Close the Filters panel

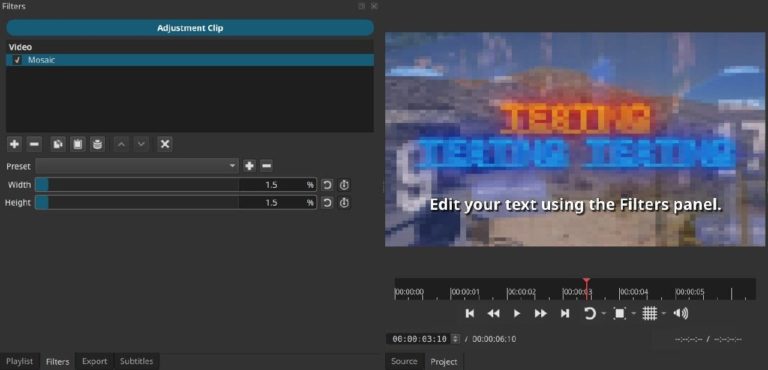pyautogui.click(x=374, y=6)
